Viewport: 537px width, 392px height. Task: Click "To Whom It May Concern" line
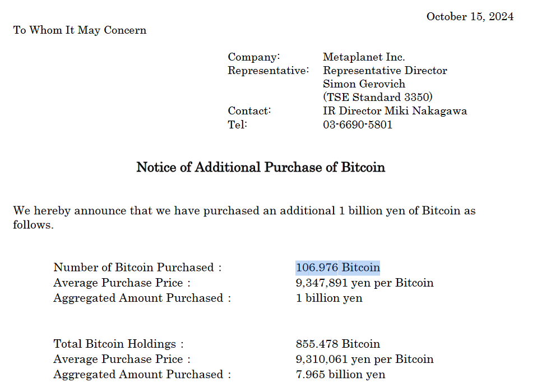click(x=80, y=30)
